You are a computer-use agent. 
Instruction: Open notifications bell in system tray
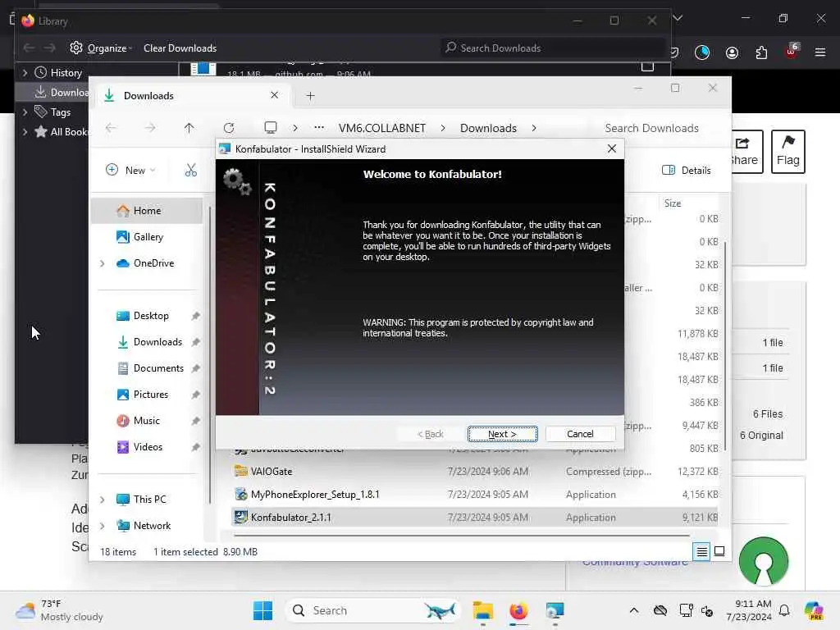point(784,610)
